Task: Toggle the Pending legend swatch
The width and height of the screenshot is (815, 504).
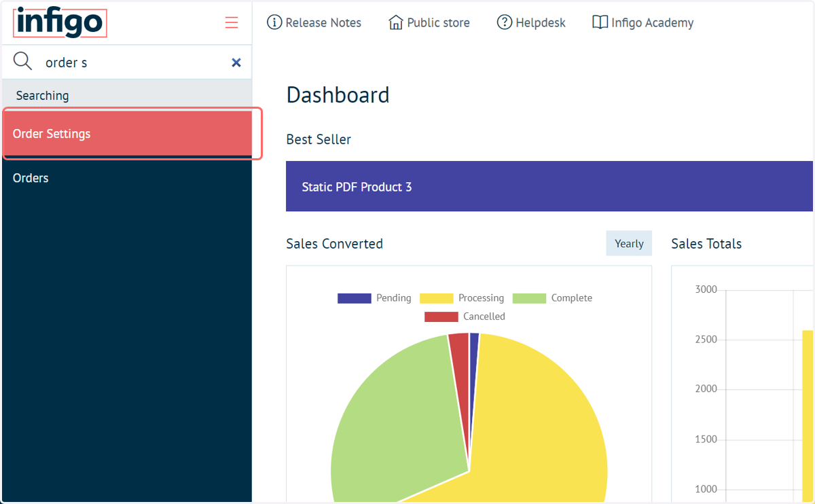Action: (355, 298)
